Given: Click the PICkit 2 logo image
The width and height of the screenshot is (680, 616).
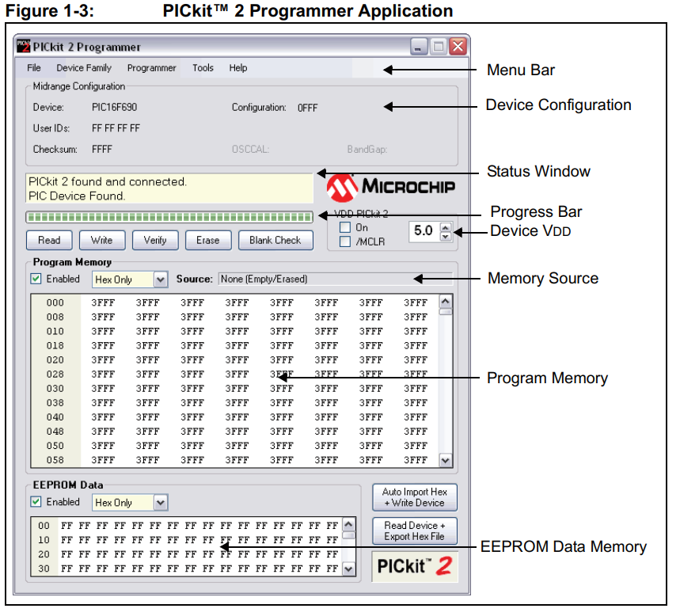Looking at the screenshot, I should click(x=415, y=566).
